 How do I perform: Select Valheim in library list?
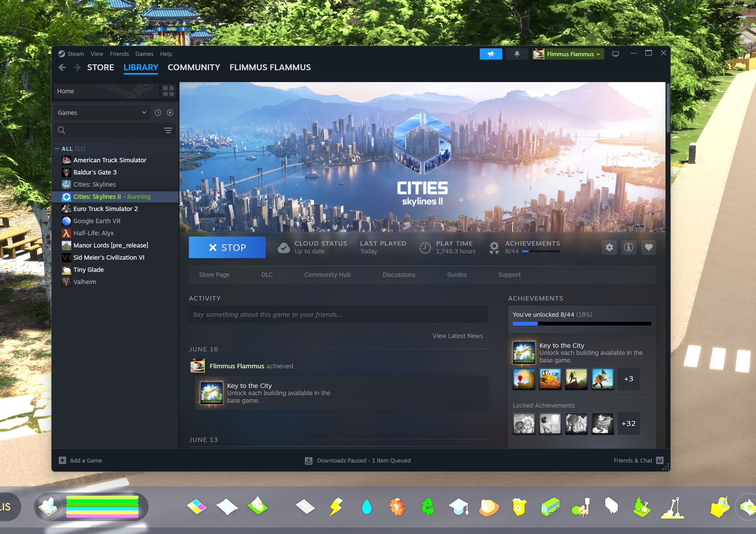115,282
